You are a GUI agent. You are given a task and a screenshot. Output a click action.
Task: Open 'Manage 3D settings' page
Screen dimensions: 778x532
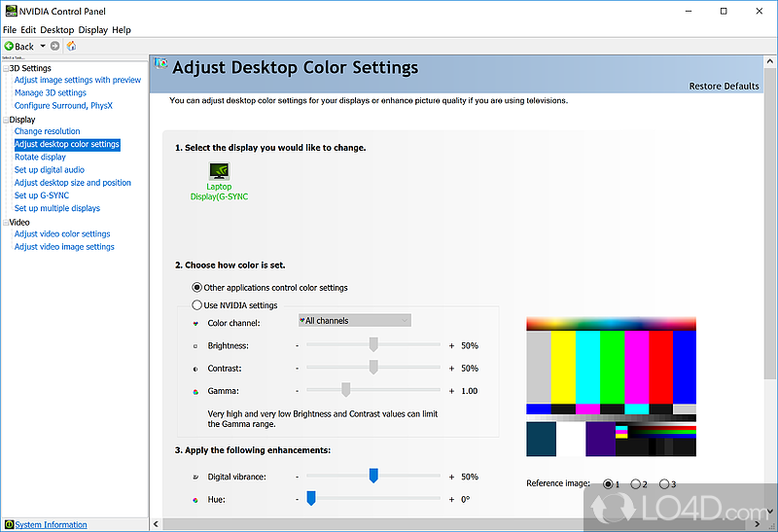point(51,92)
